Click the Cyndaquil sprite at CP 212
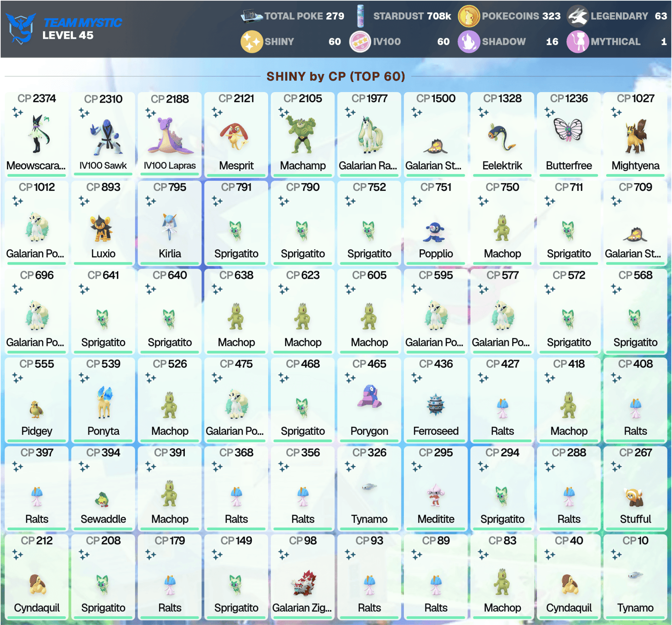This screenshot has width=672, height=625. (37, 585)
